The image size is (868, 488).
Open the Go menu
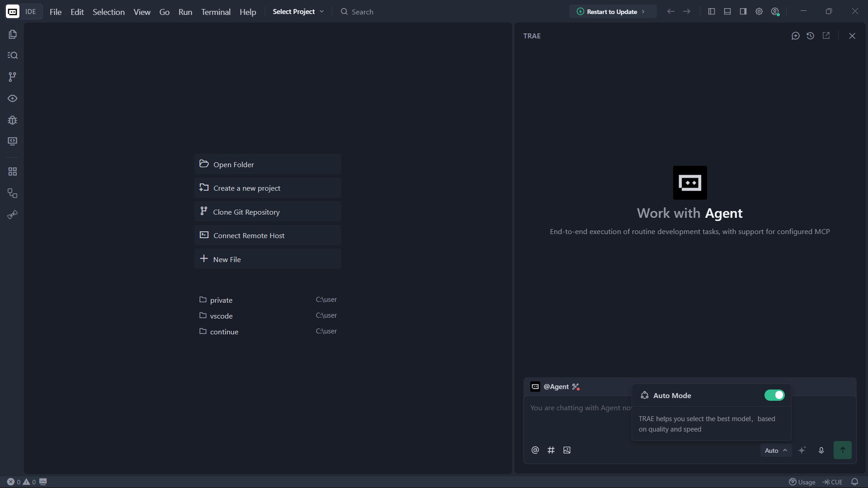(x=165, y=12)
